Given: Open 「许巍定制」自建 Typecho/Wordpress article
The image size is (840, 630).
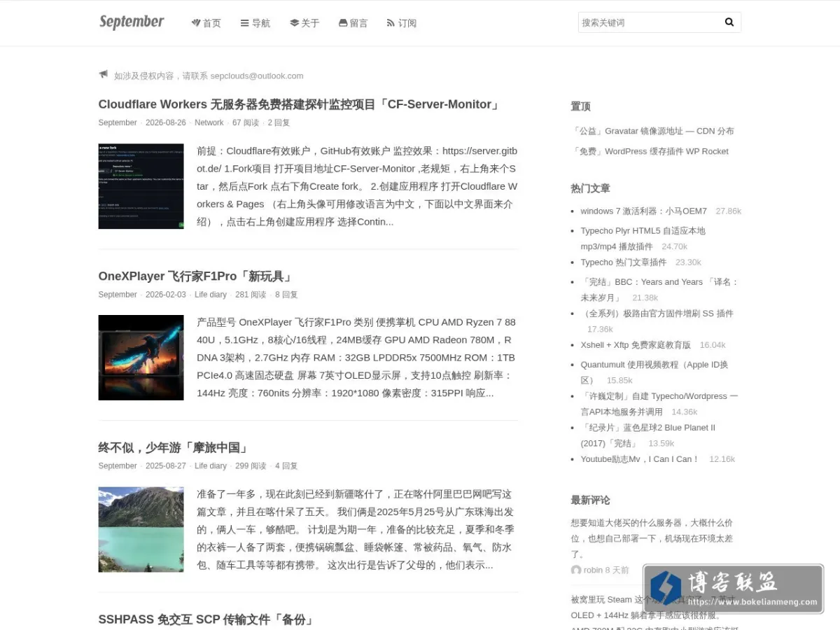Looking at the screenshot, I should pos(659,404).
